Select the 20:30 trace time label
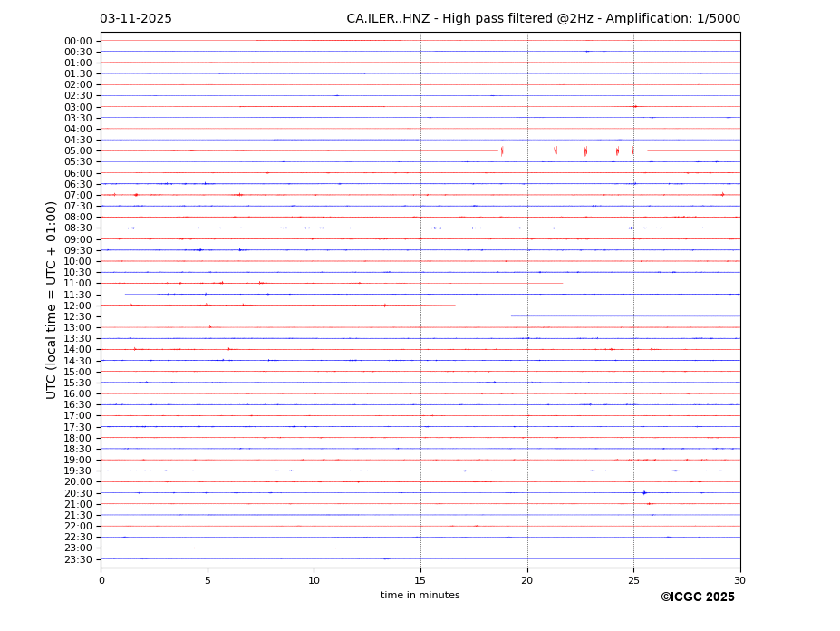The image size is (840, 631). [78, 493]
